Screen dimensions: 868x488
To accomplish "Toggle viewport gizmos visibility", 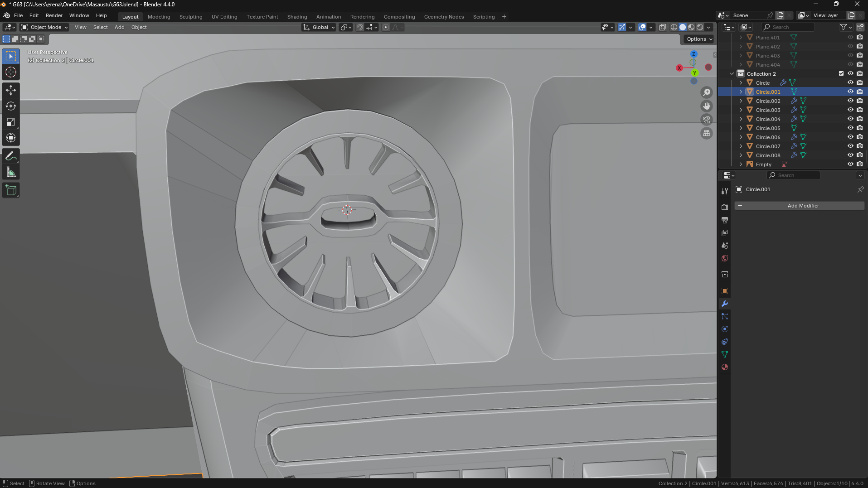I will point(622,27).
